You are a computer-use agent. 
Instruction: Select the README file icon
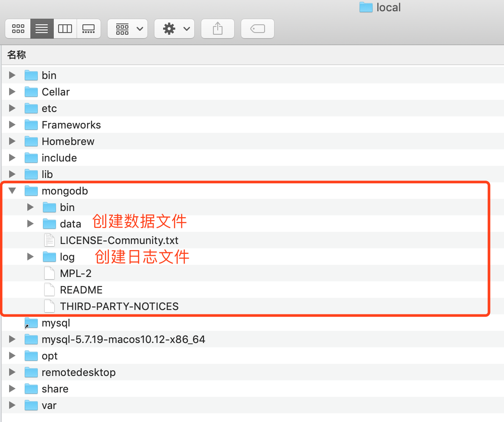pyautogui.click(x=49, y=290)
